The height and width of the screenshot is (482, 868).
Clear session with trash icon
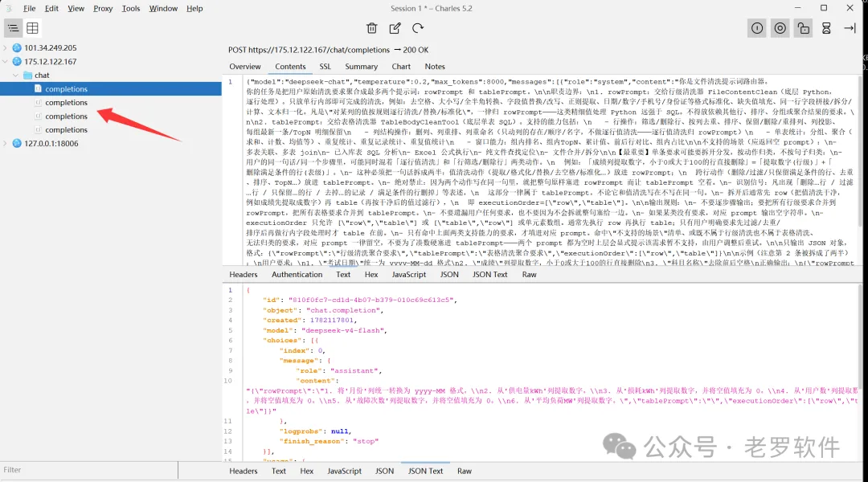click(x=372, y=28)
